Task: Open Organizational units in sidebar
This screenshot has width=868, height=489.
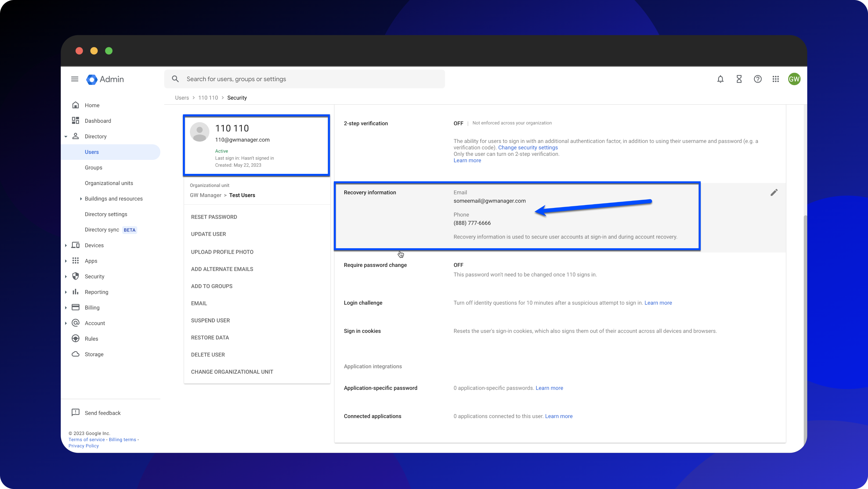Action: 109,183
